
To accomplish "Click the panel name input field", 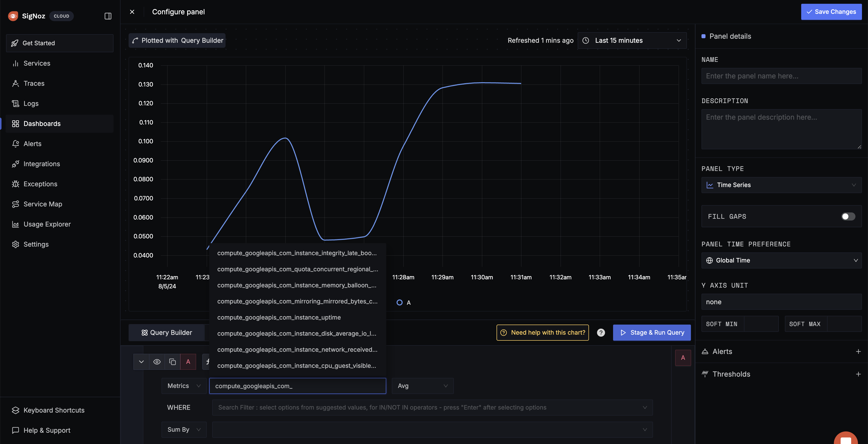I will (x=781, y=76).
